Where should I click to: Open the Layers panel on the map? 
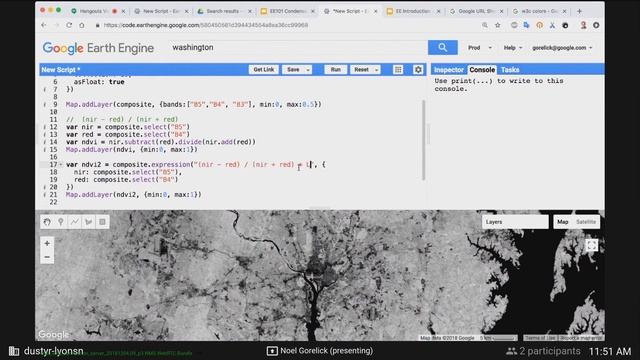(515, 222)
